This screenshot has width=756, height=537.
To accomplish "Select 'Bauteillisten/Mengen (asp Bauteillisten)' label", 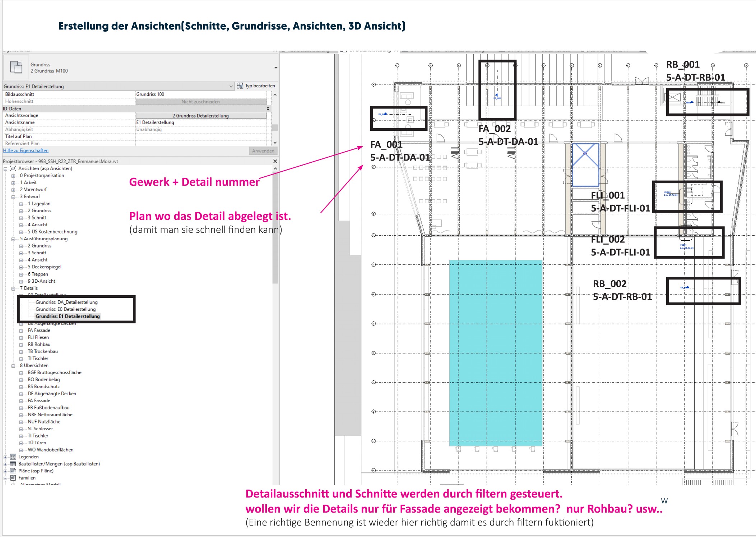I will pyautogui.click(x=59, y=464).
